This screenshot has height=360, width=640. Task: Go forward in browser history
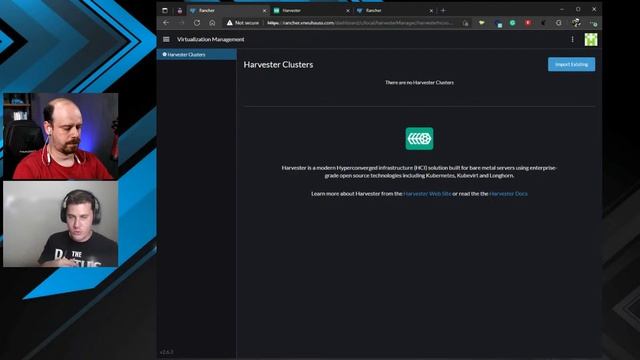tap(181, 23)
